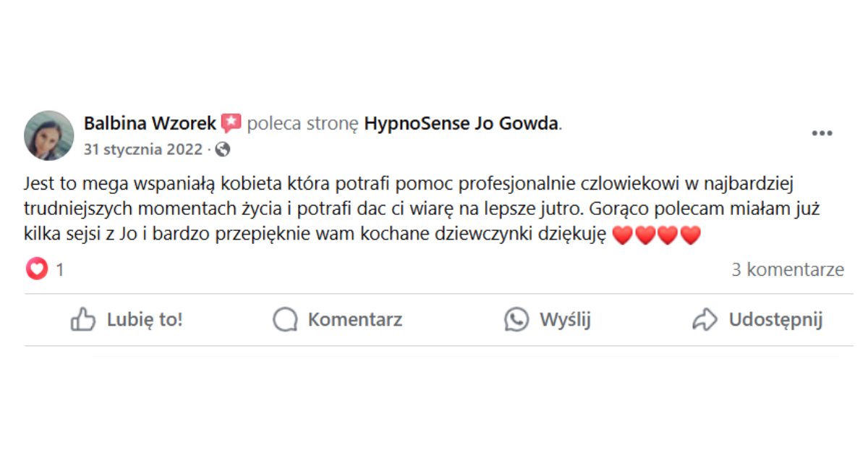Click the thumbs-up icon on Lubię to!
This screenshot has height=456, width=868.
click(83, 319)
